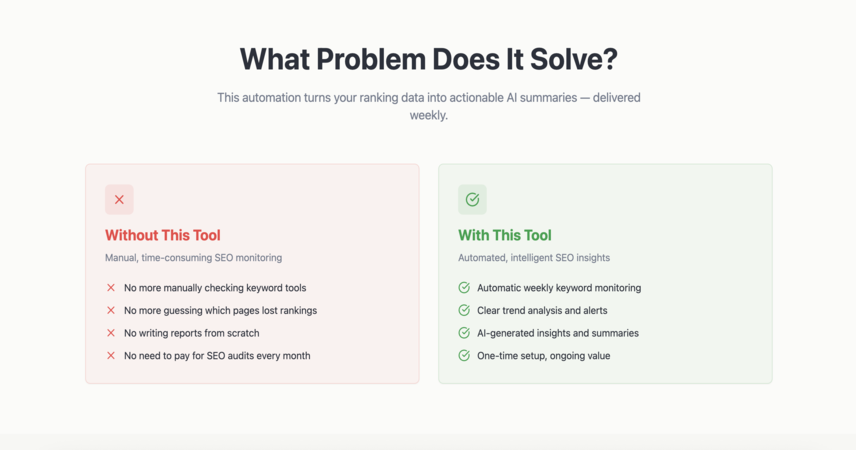
Task: Click 'One-time setup, ongoing value' text
Action: pos(544,356)
